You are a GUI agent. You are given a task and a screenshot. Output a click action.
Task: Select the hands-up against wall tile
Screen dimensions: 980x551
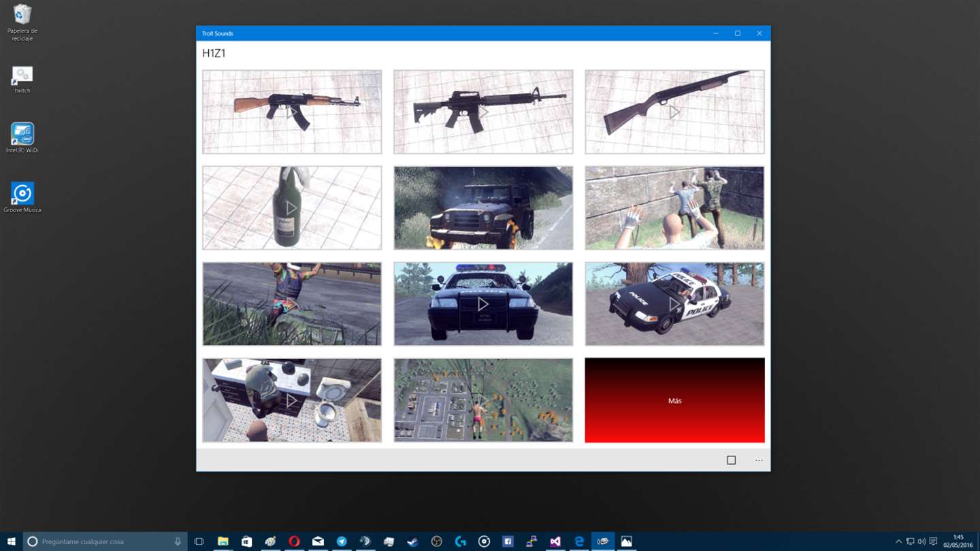(674, 208)
